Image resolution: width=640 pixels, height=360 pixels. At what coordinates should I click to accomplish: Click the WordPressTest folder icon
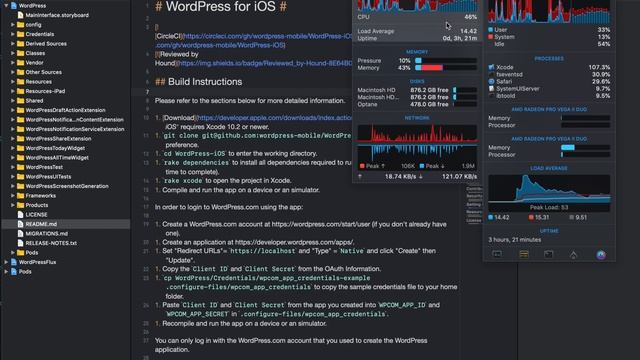pyautogui.click(x=20, y=167)
